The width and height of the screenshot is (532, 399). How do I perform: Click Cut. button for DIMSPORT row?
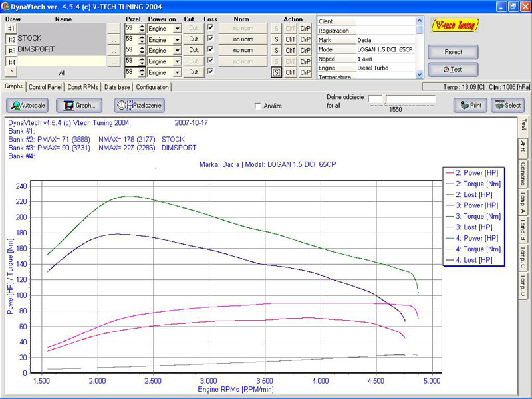(194, 50)
